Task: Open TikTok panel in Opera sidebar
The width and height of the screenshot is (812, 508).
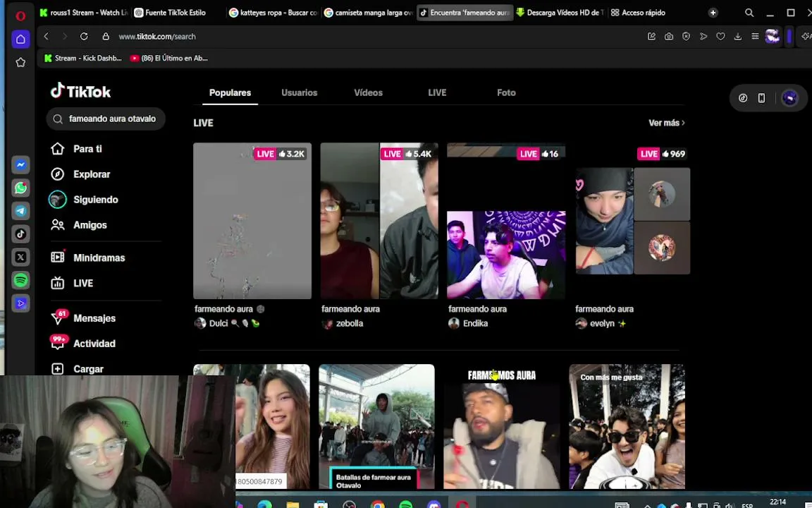Action: (x=20, y=234)
